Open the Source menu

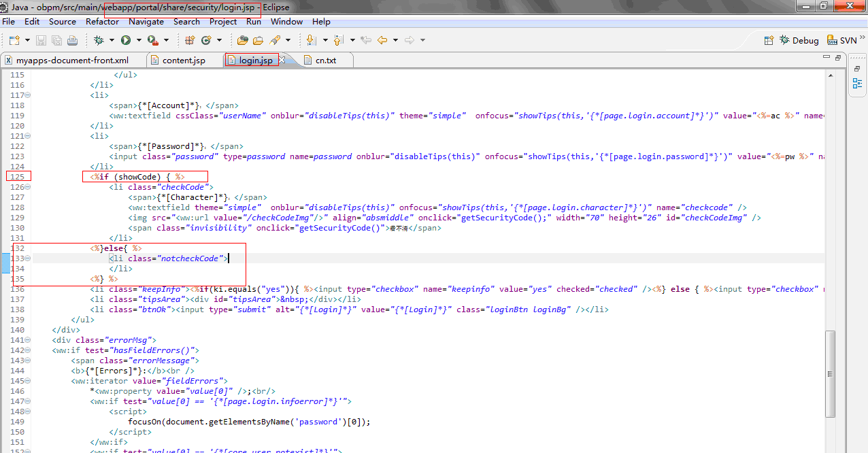[63, 21]
